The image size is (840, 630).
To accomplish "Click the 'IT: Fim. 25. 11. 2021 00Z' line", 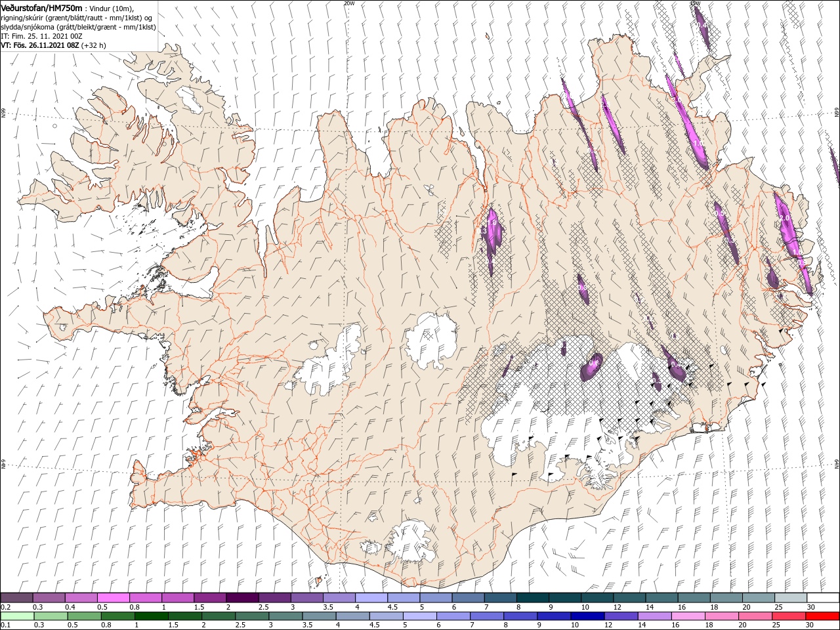I will point(41,37).
